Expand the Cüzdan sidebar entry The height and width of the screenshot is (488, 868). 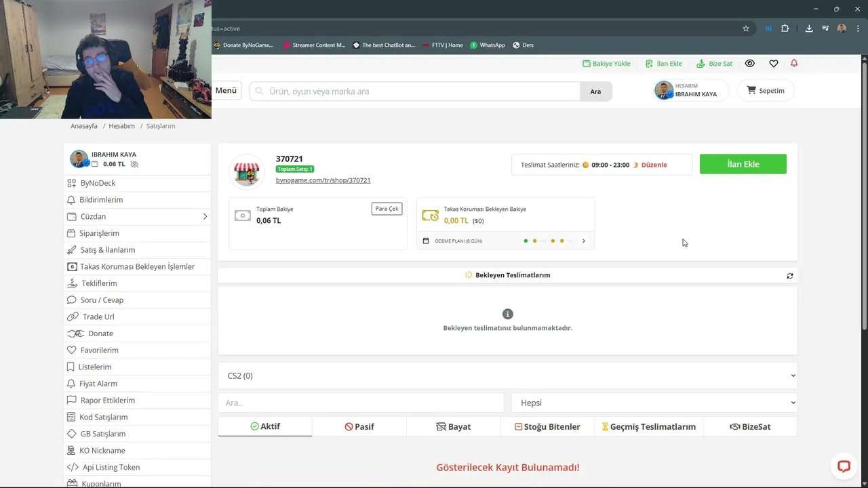(x=137, y=216)
